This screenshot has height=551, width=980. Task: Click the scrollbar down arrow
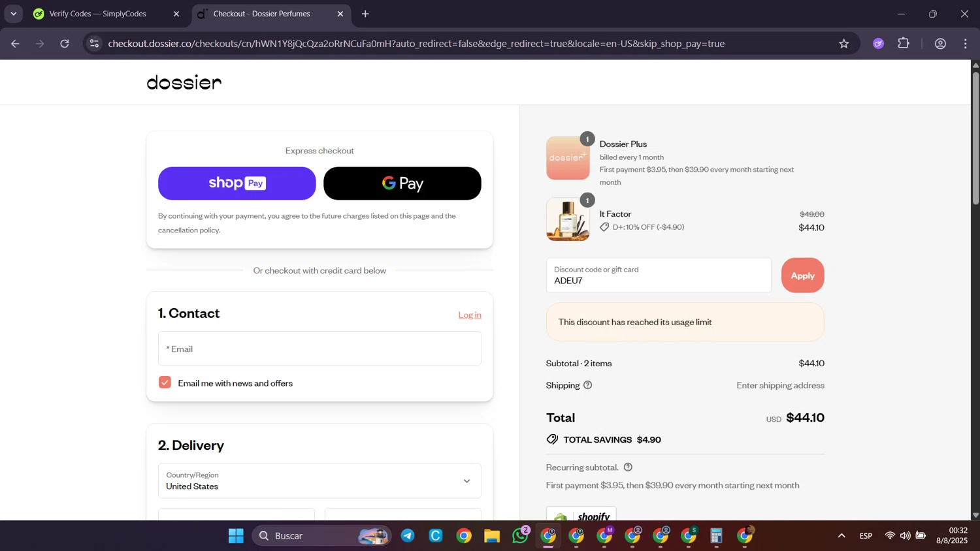(x=975, y=515)
